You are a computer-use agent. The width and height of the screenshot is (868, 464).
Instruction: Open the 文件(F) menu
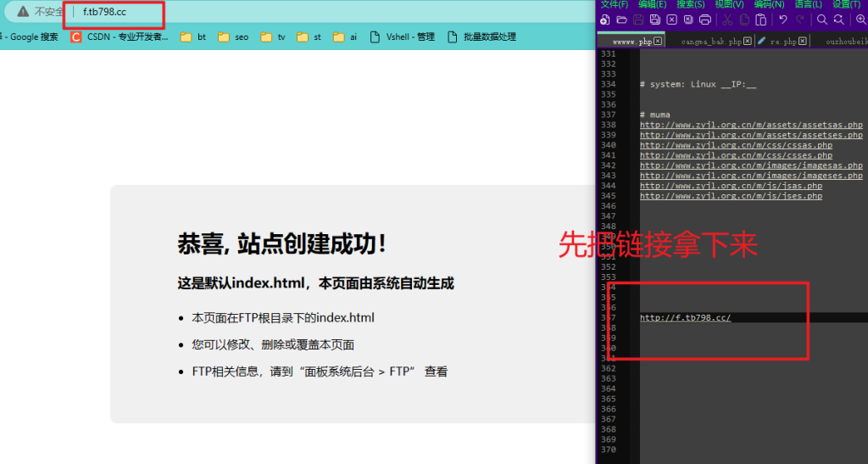(x=614, y=4)
